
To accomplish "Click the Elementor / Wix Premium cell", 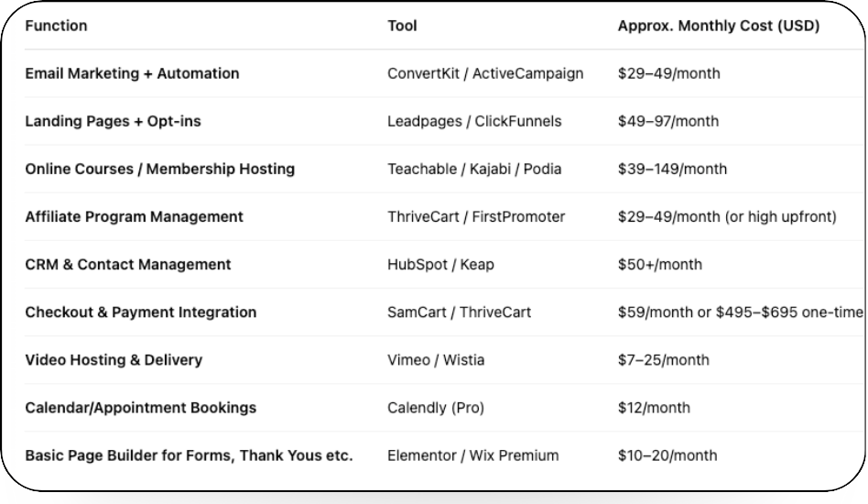I will (x=472, y=455).
